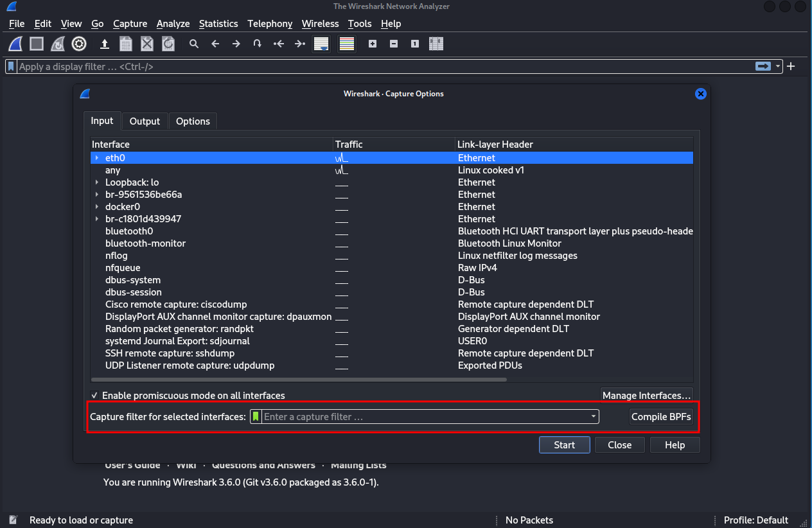Click the green capture filter bookmark icon

coord(256,417)
